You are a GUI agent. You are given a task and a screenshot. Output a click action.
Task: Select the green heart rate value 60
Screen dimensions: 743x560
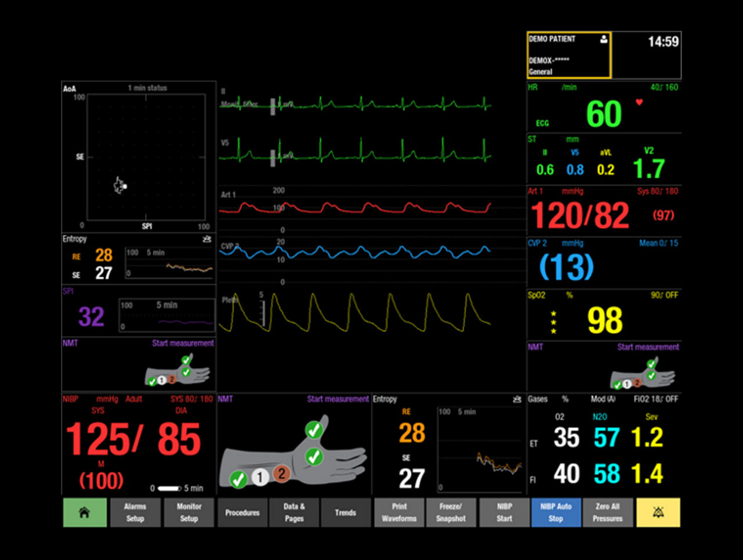604,114
